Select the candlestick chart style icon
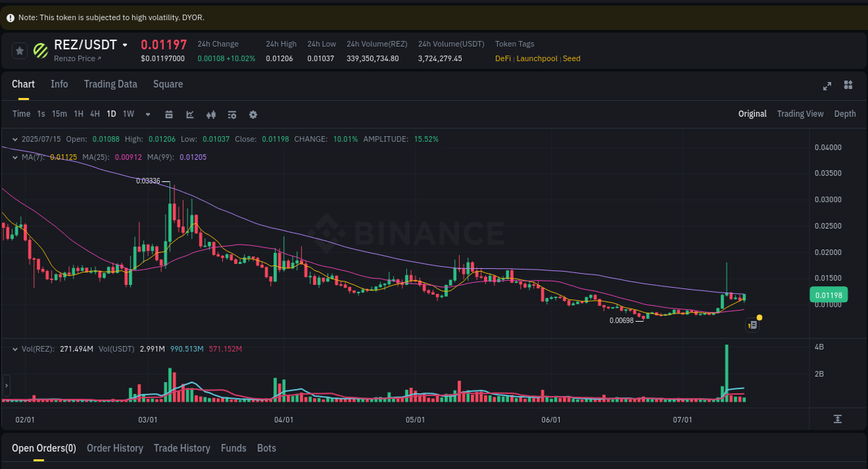 coord(211,114)
